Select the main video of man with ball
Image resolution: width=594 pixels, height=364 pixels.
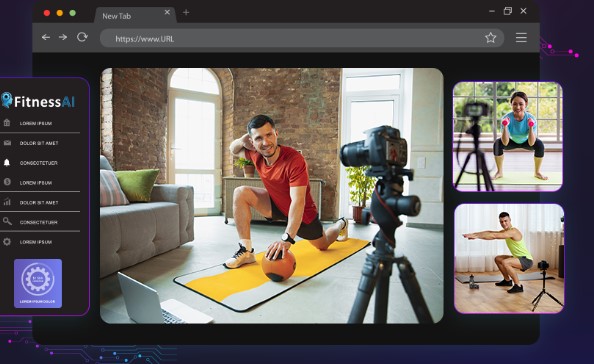(272, 196)
